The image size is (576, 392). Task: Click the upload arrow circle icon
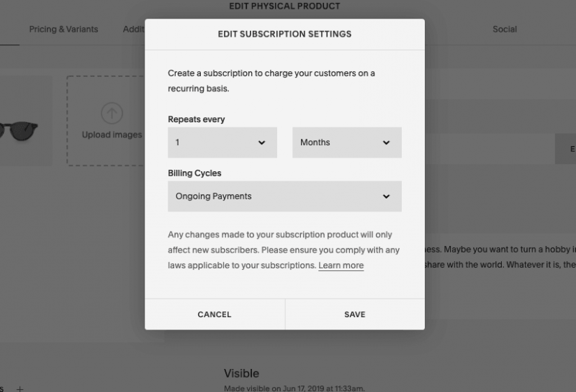click(x=112, y=113)
